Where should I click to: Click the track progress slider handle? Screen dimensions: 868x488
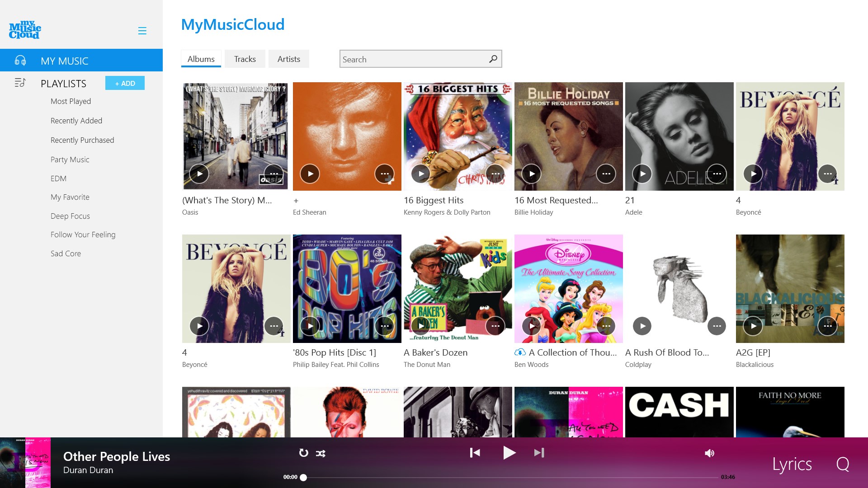click(303, 477)
